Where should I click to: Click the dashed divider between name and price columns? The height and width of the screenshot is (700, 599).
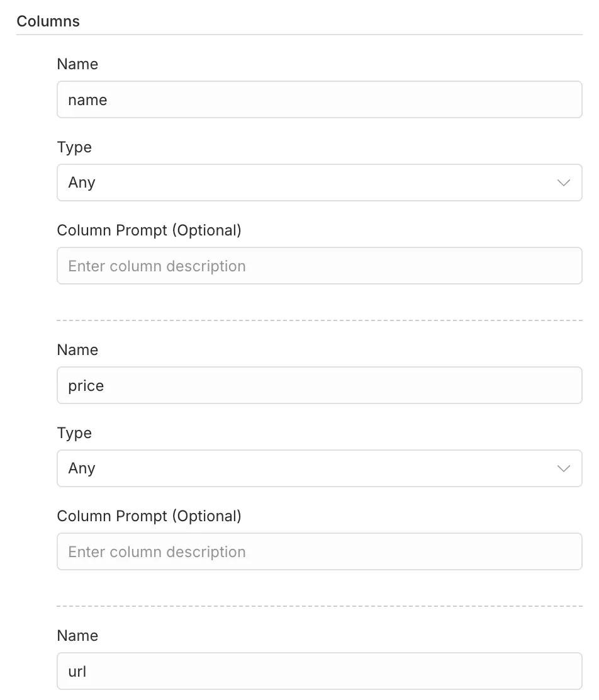[319, 320]
